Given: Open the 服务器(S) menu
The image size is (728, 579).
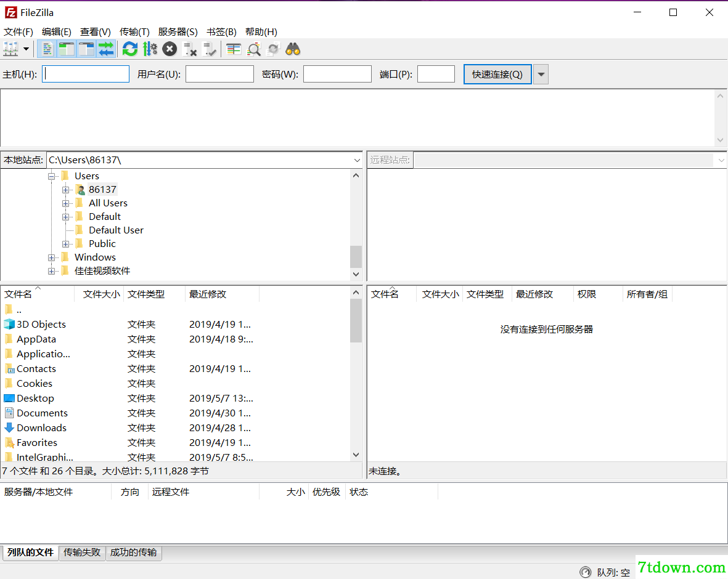Looking at the screenshot, I should click(178, 31).
